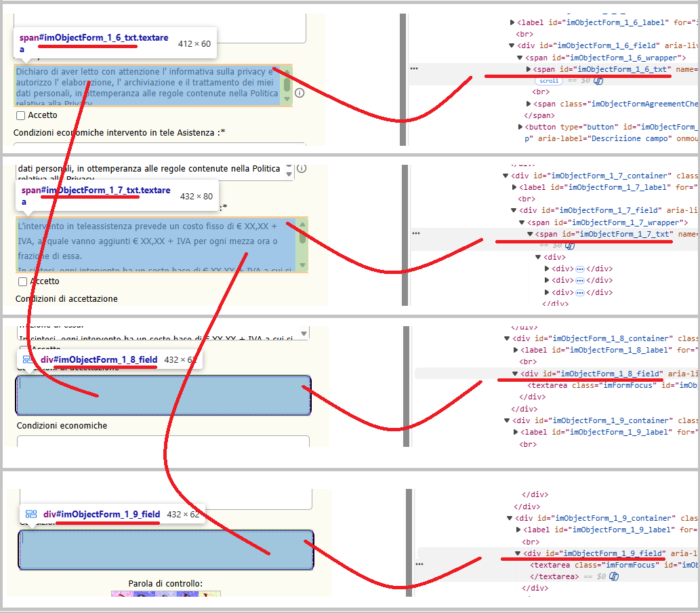Click the highlighted textarea in the imObjectForm_1_8_field panel
The width and height of the screenshot is (700, 613).
[163, 395]
